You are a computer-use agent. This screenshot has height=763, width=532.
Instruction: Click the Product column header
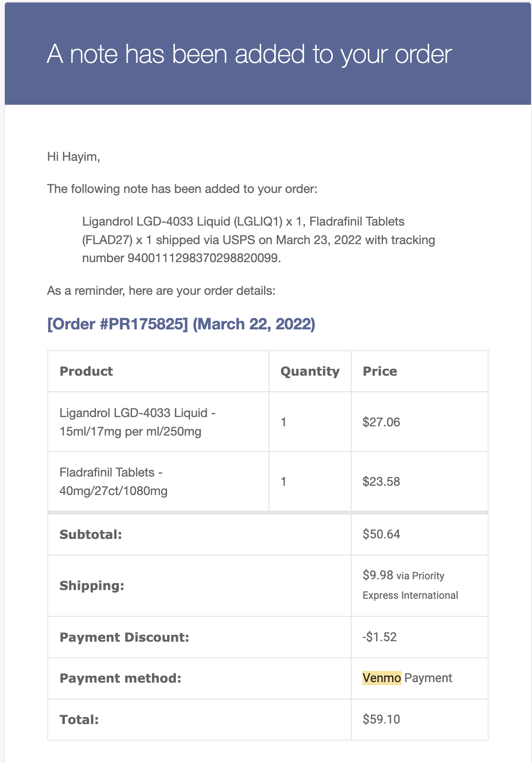(x=86, y=371)
